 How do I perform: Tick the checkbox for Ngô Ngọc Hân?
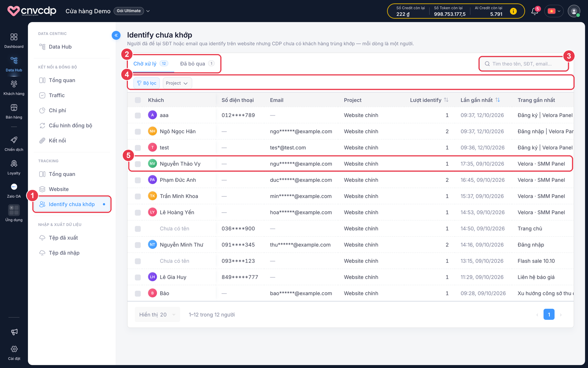pyautogui.click(x=138, y=132)
